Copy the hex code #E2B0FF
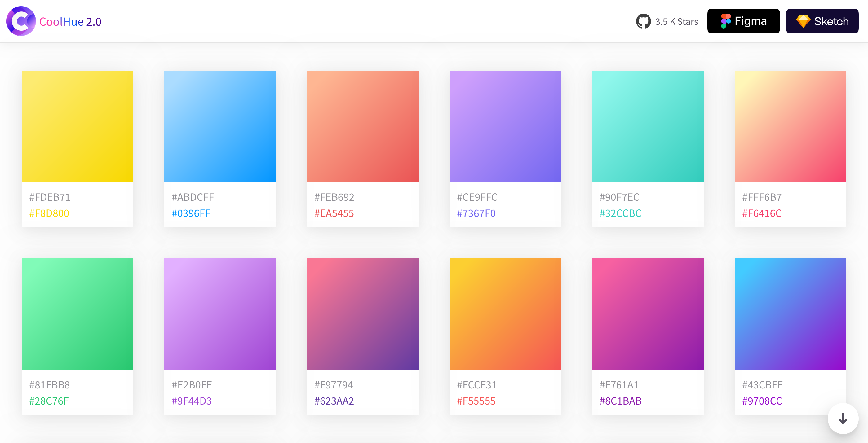 [x=191, y=385]
